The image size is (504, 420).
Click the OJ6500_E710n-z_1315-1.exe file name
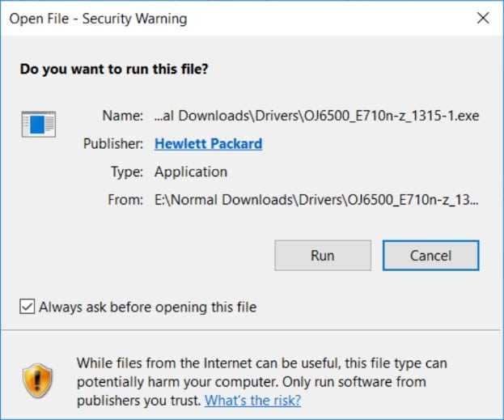(316, 116)
